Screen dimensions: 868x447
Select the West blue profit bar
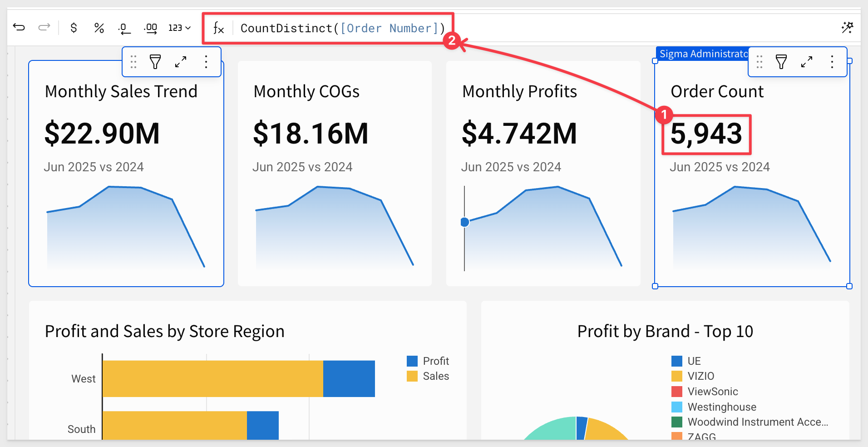pyautogui.click(x=349, y=379)
